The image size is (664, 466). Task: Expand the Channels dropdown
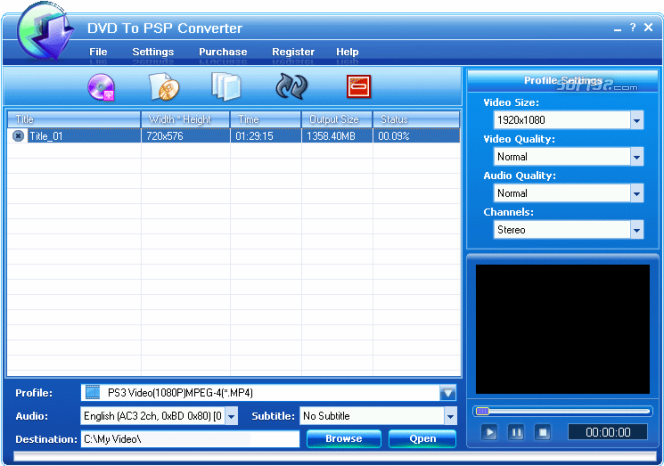click(636, 230)
